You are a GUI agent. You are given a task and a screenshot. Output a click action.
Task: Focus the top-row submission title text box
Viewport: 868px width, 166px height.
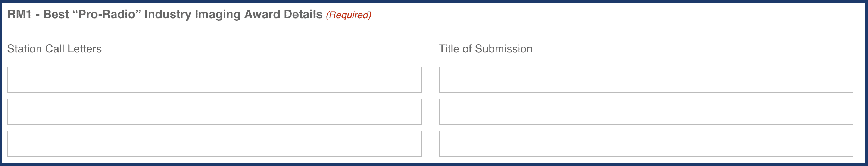(646, 80)
